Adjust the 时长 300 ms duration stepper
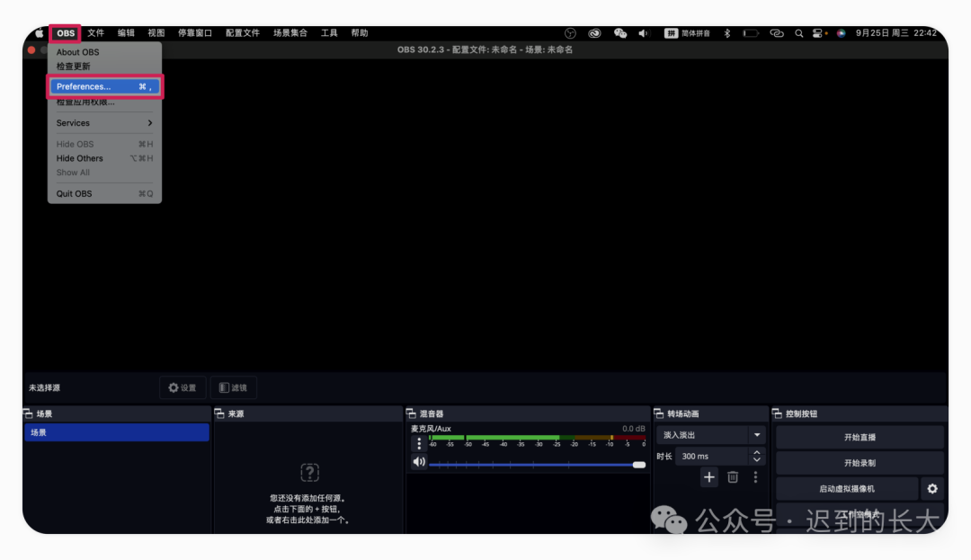This screenshot has width=971, height=560. click(x=756, y=457)
